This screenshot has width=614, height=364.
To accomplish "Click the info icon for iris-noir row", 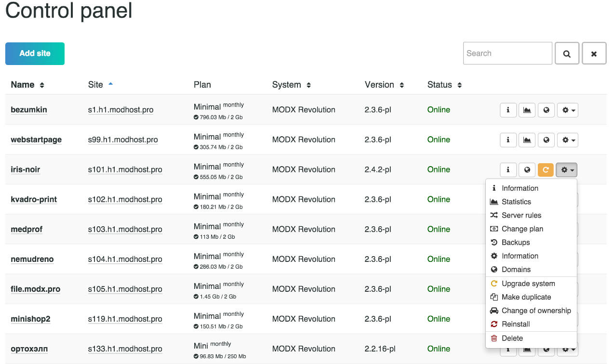I will 508,169.
